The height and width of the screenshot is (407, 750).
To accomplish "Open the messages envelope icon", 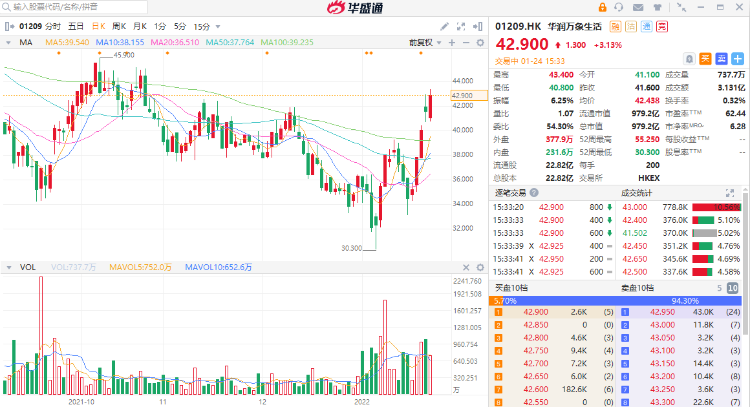I will click(x=638, y=7).
